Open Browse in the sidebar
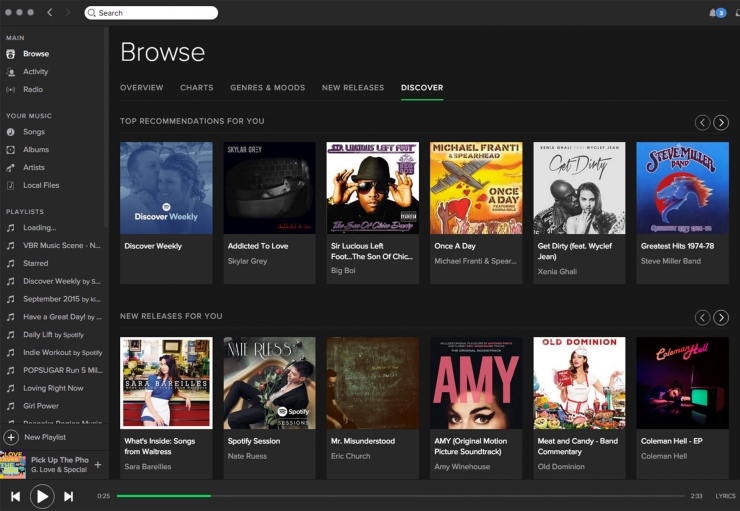 click(35, 54)
